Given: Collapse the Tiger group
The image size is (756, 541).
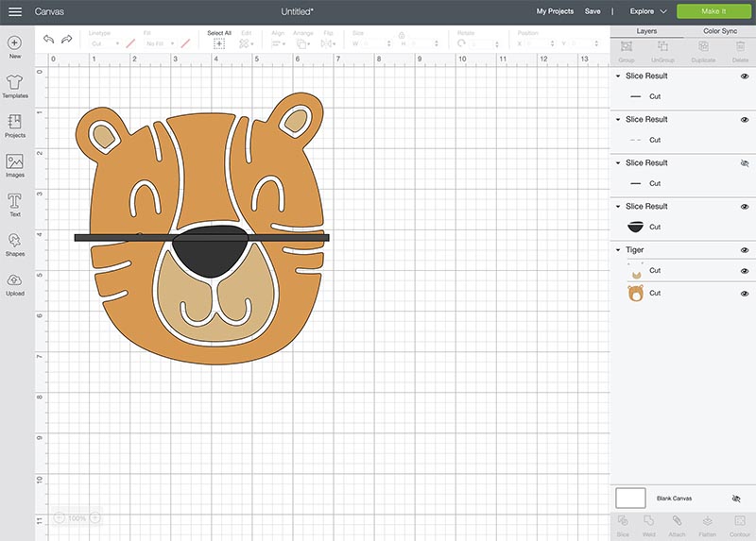Looking at the screenshot, I should [x=618, y=250].
